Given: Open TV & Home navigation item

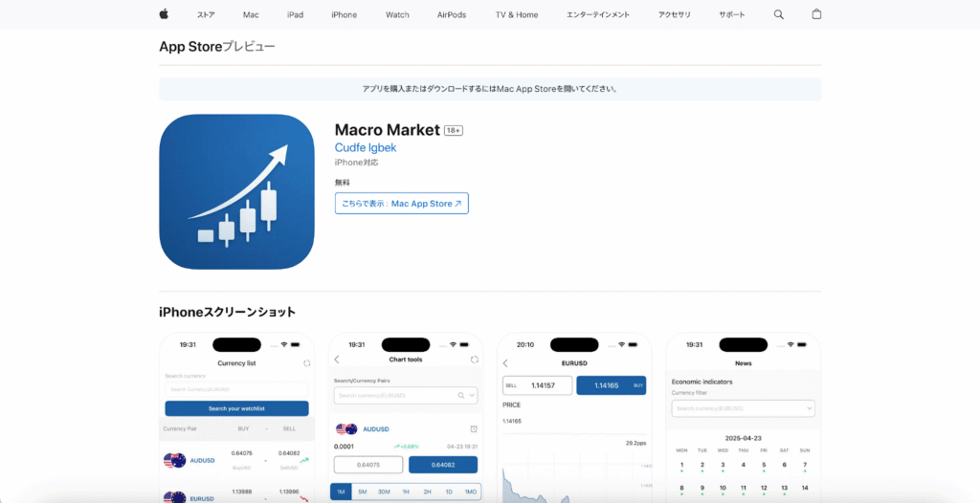Looking at the screenshot, I should (517, 15).
